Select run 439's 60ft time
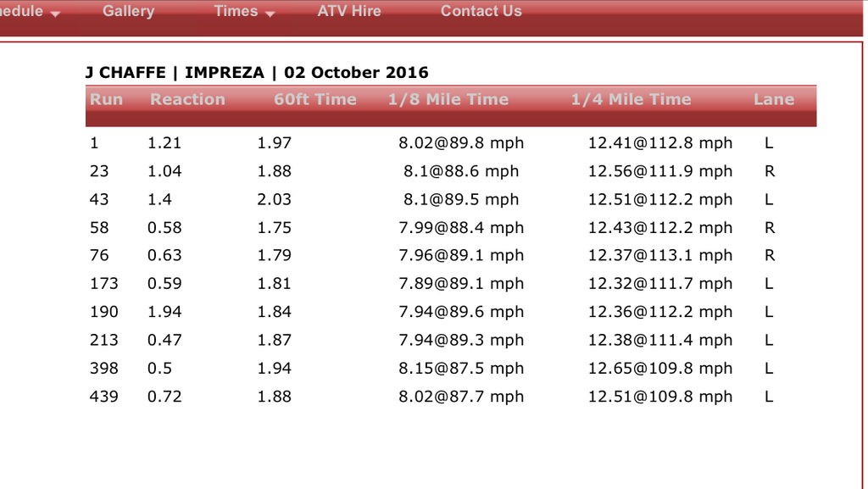This screenshot has width=868, height=489. (x=274, y=396)
